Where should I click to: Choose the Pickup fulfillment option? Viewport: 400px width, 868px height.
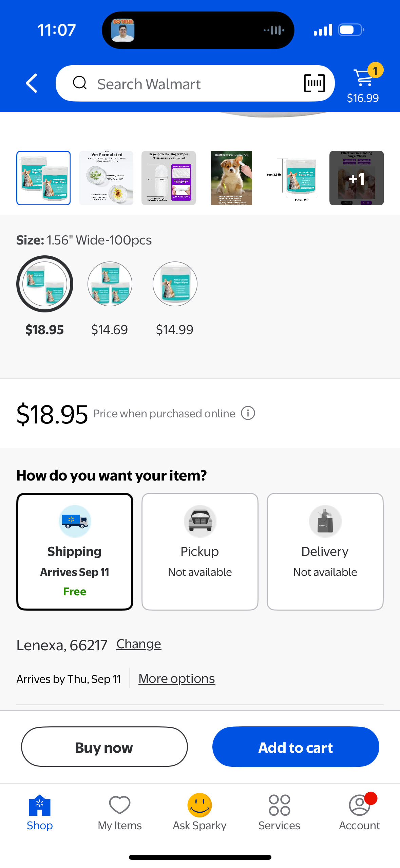(x=200, y=551)
